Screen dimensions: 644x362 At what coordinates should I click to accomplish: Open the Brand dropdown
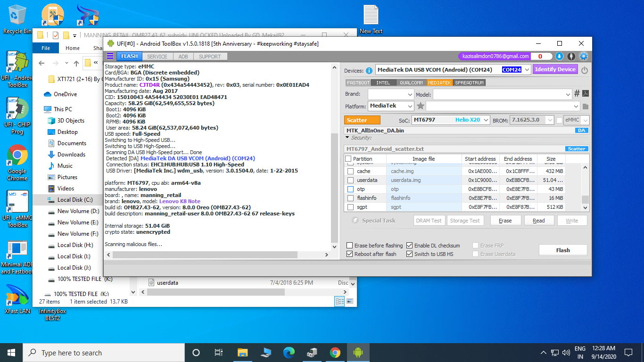click(410, 94)
